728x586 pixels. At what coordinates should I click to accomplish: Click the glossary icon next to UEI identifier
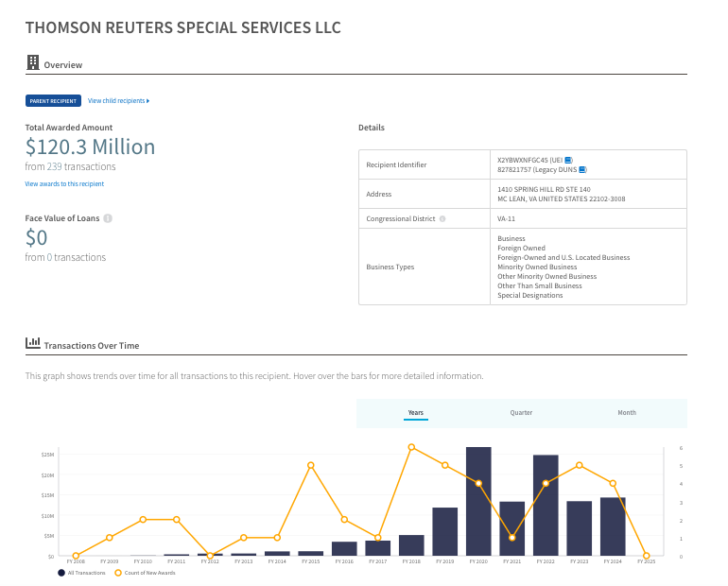(568, 161)
